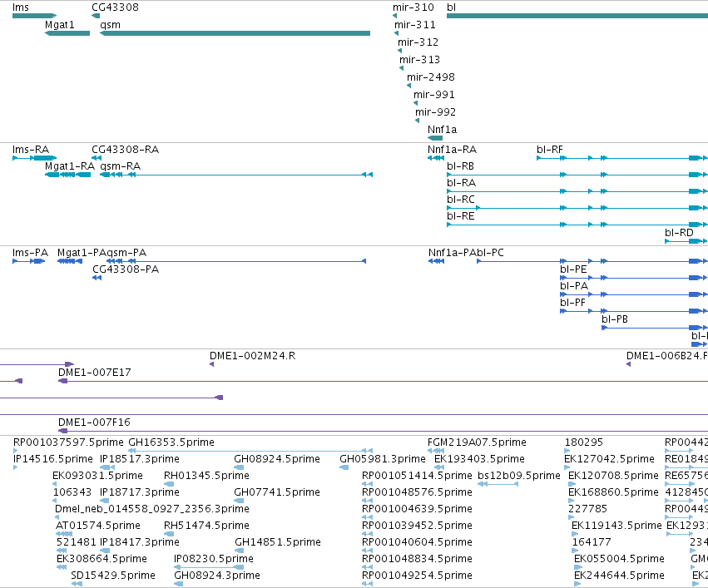The image size is (708, 588).
Task: Click IP14516.5prime label
Action: [x=52, y=459]
